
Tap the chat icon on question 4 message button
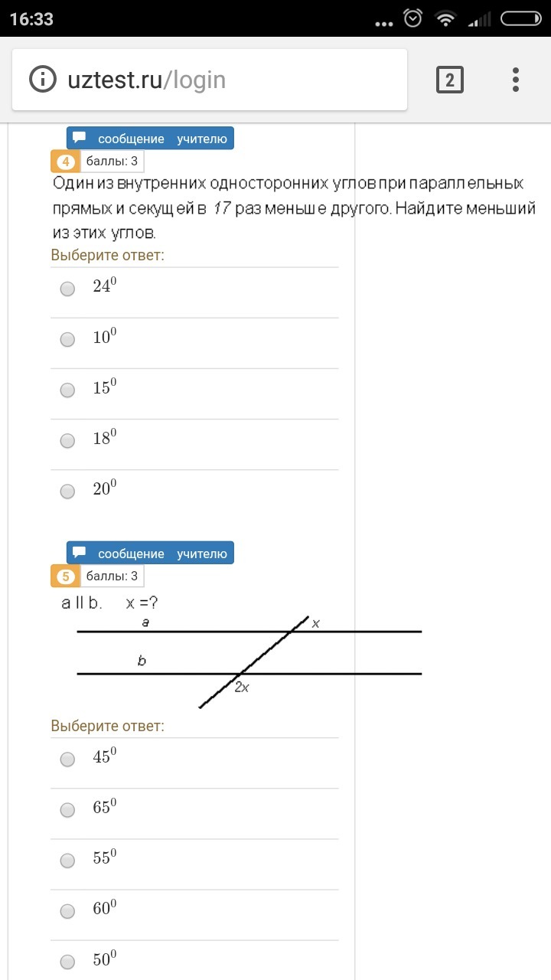[80, 138]
